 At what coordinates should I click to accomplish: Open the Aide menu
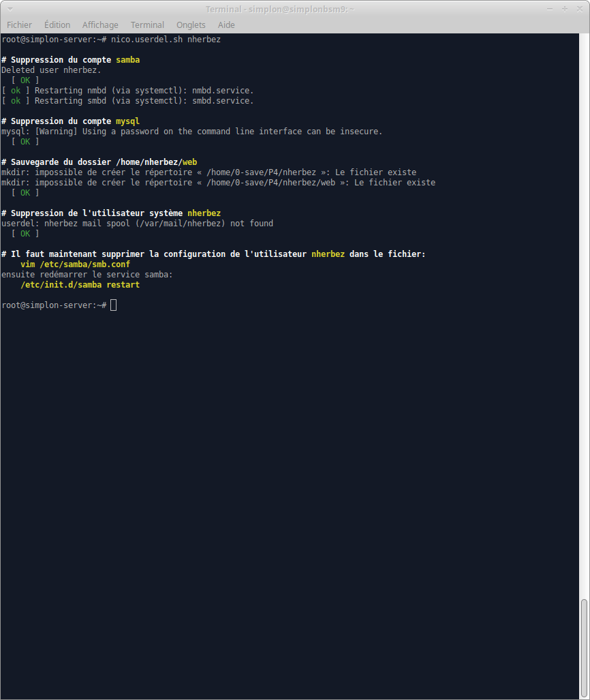(x=226, y=25)
